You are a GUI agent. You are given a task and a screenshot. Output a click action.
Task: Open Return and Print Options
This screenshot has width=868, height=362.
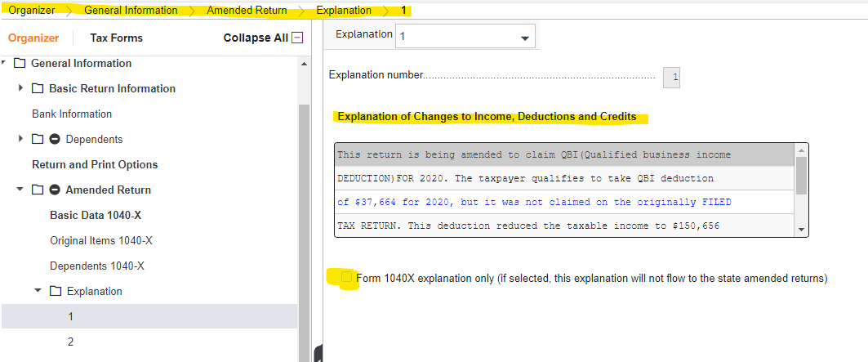[x=95, y=164]
